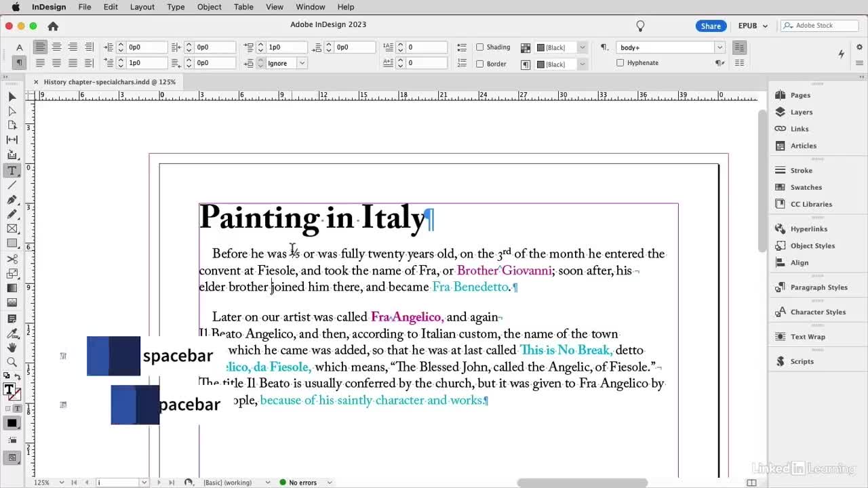The height and width of the screenshot is (488, 868).
Task: Open the Paragraph Styles panel
Action: coord(818,287)
